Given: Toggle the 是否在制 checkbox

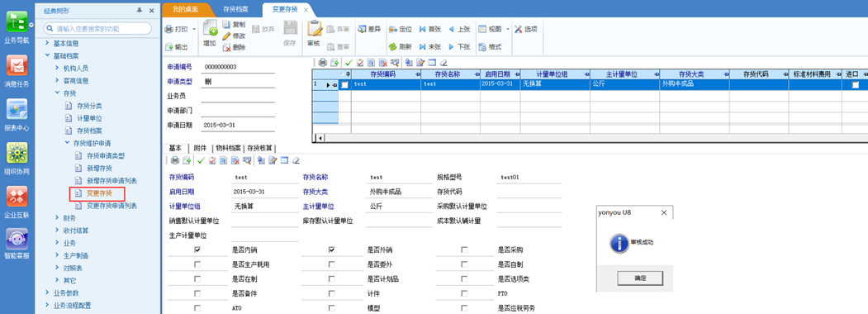Looking at the screenshot, I should (x=197, y=279).
